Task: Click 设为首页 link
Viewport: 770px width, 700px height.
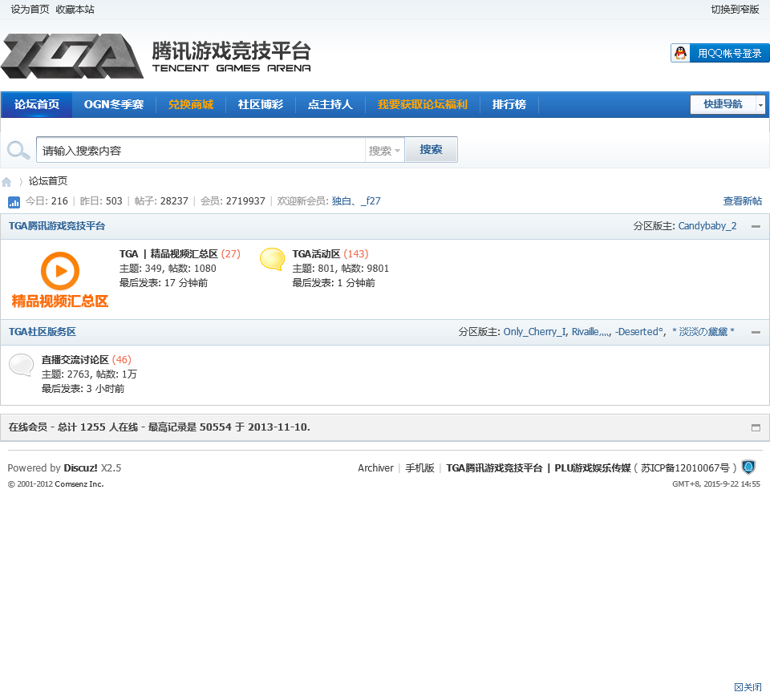Action: click(30, 10)
